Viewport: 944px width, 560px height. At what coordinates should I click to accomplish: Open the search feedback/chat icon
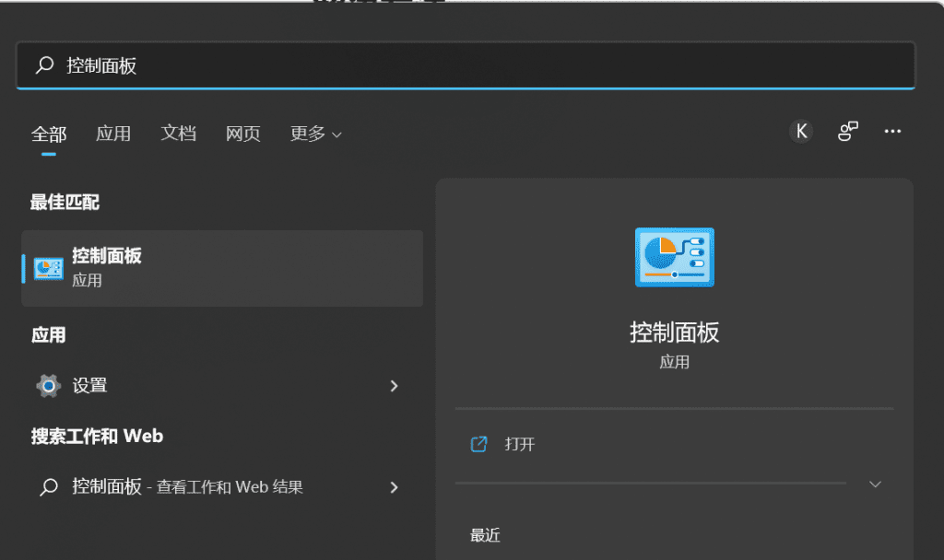coord(848,131)
